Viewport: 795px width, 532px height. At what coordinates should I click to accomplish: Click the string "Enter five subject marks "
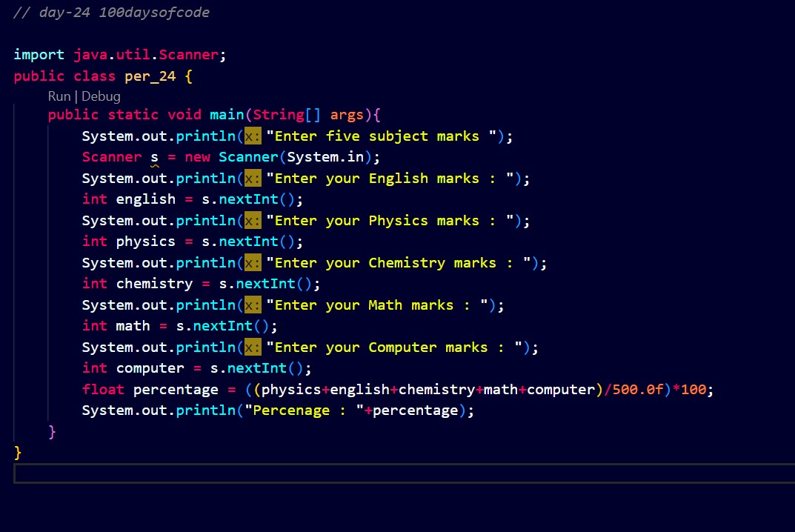[x=382, y=136]
